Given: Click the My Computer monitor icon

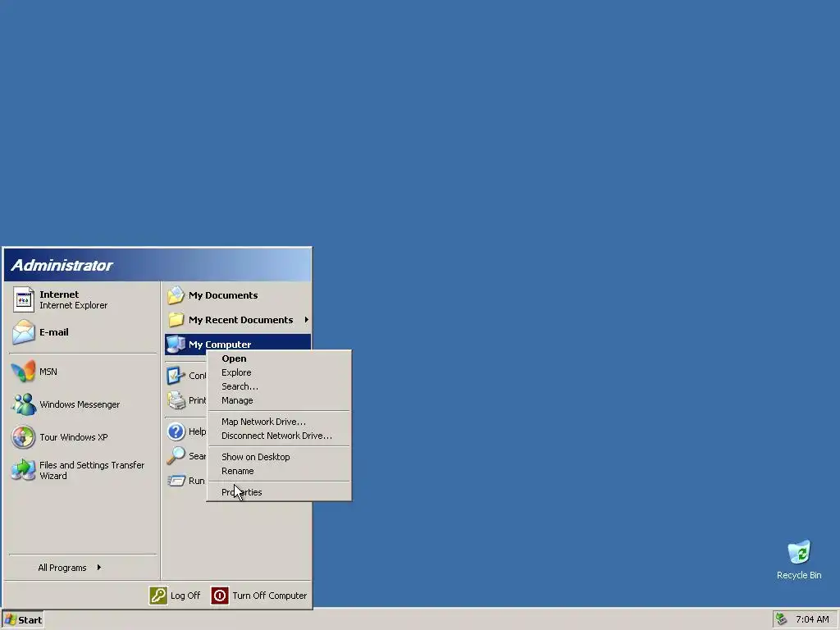Looking at the screenshot, I should (176, 344).
